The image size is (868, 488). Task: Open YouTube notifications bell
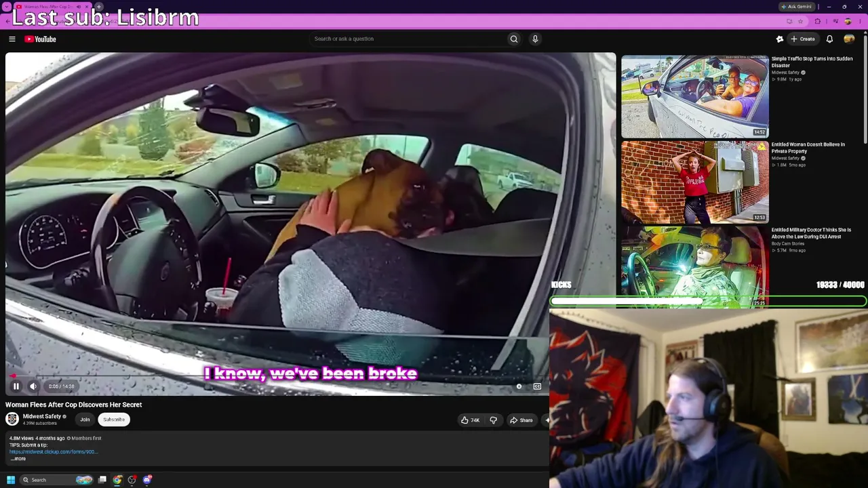(829, 39)
